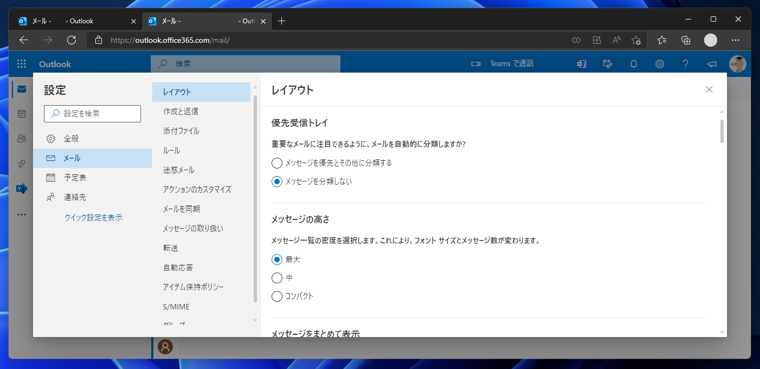
Task: Focus the 設定を検索 search field
Action: point(92,113)
